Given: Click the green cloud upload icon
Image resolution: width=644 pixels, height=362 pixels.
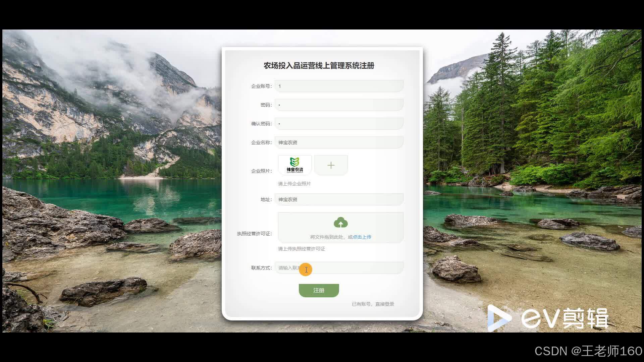Looking at the screenshot, I should pos(340,223).
